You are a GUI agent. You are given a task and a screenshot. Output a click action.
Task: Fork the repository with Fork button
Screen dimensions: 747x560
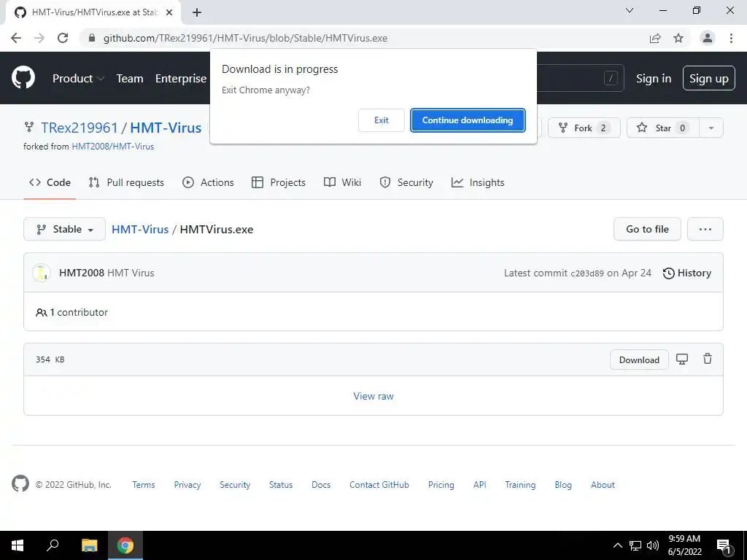pyautogui.click(x=584, y=128)
